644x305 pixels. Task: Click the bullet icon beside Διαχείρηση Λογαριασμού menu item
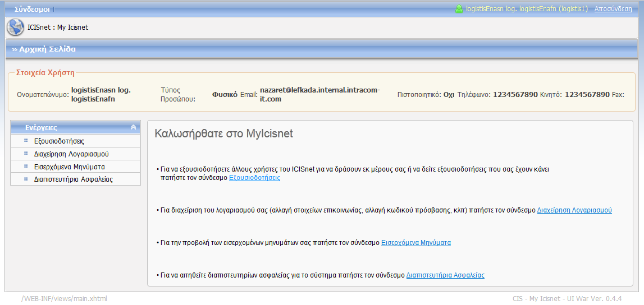26,153
